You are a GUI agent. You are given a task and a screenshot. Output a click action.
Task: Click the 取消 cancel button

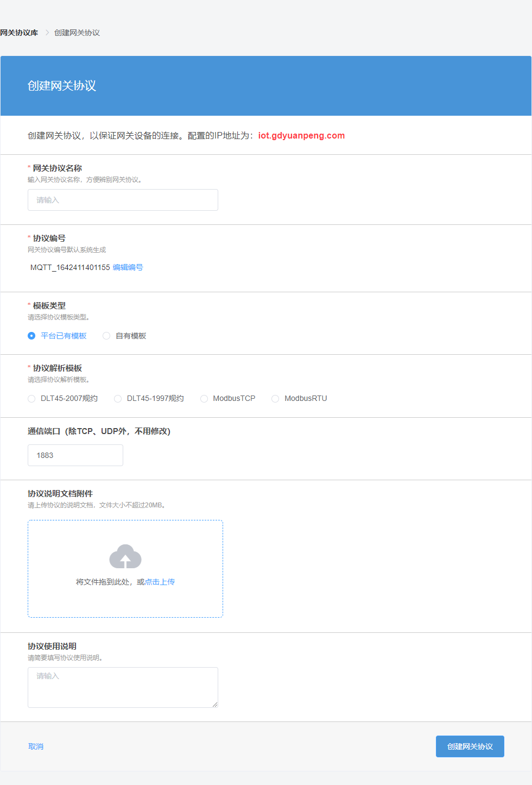point(36,746)
